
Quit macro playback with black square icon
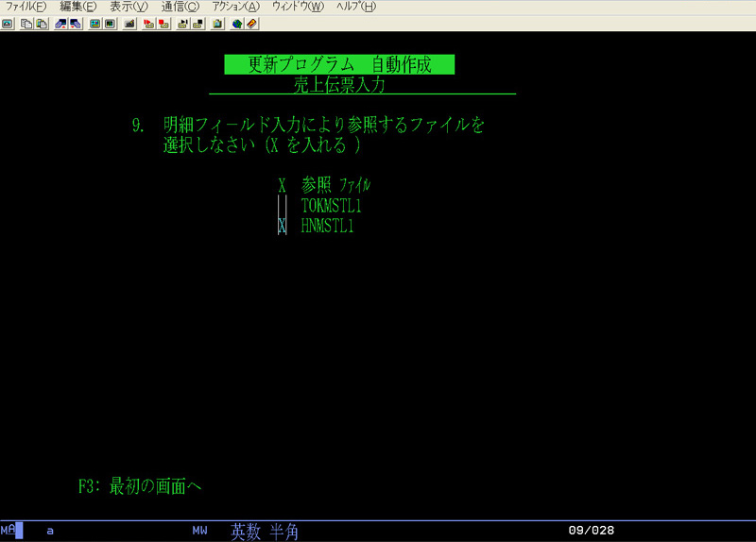[198, 24]
